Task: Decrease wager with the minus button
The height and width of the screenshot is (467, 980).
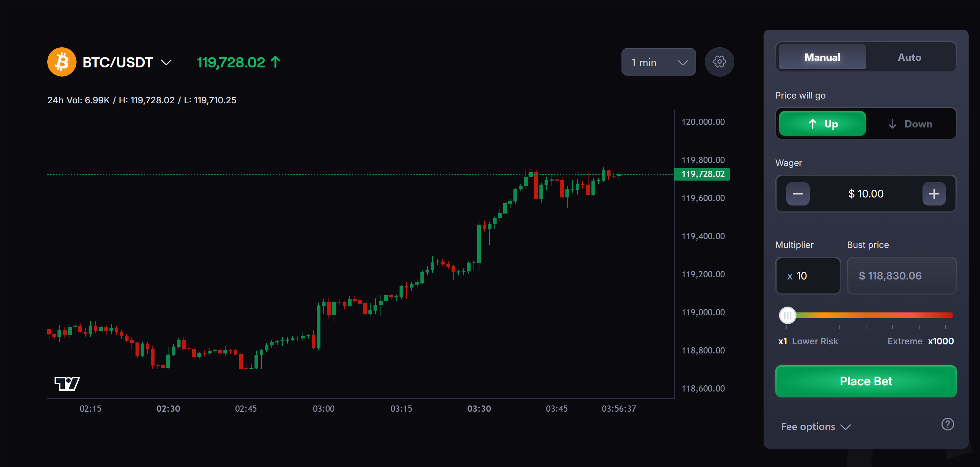Action: 798,194
